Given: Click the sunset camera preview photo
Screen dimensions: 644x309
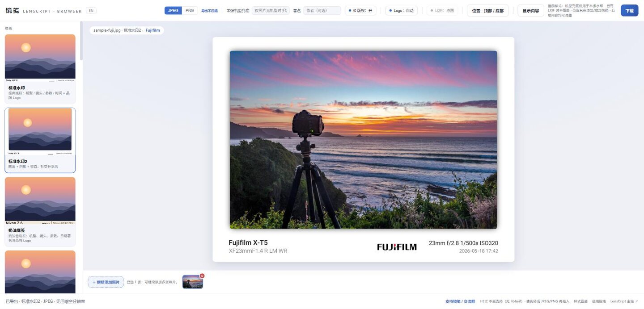Looking at the screenshot, I should click(363, 140).
